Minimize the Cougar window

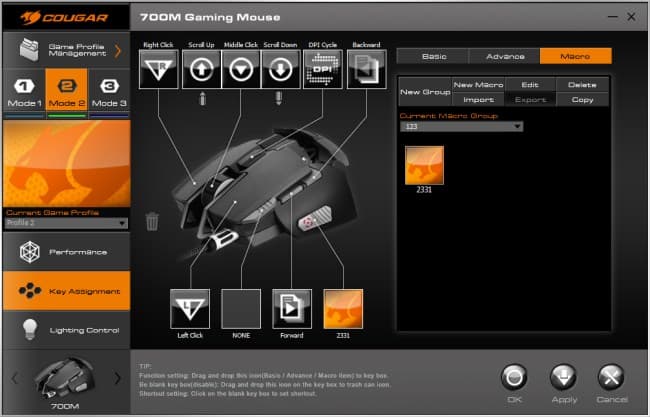(x=613, y=17)
